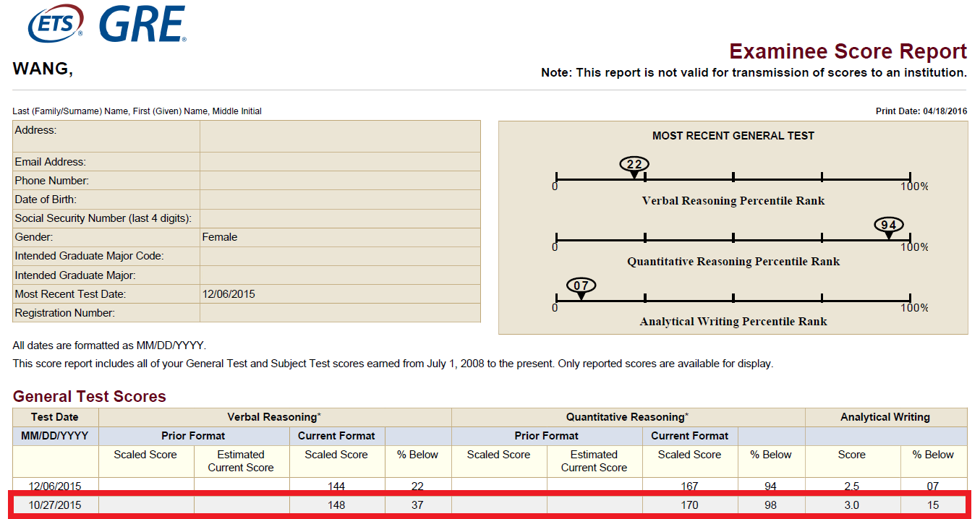Select the 12/06/2015 test date table cell
The height and width of the screenshot is (519, 980).
(x=56, y=486)
